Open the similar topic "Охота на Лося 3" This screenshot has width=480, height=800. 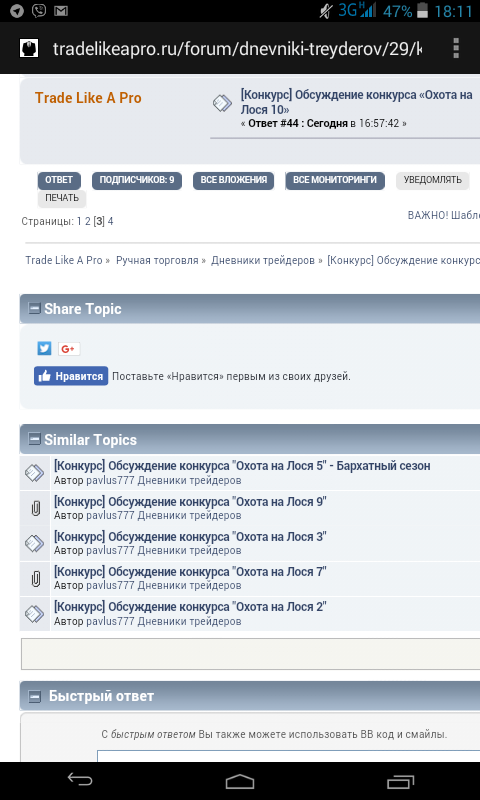(x=190, y=537)
